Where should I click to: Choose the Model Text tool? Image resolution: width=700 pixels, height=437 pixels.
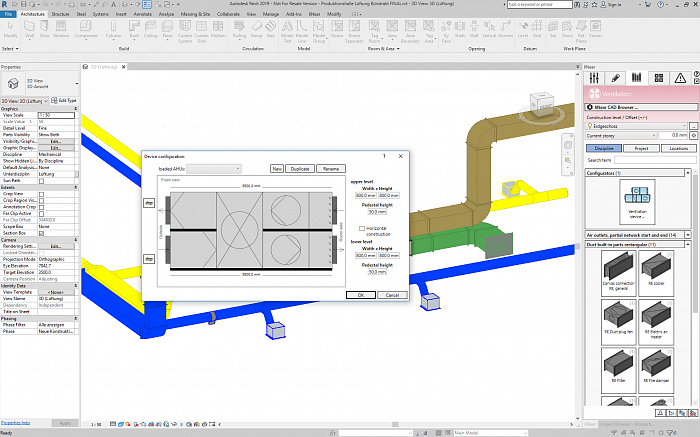coord(287,31)
